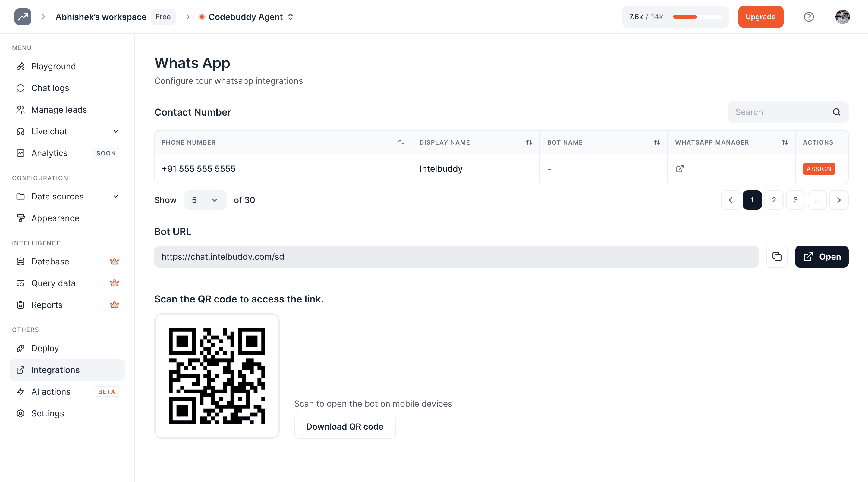
Task: Open WhatsApp Manager external link icon
Action: [x=680, y=169]
